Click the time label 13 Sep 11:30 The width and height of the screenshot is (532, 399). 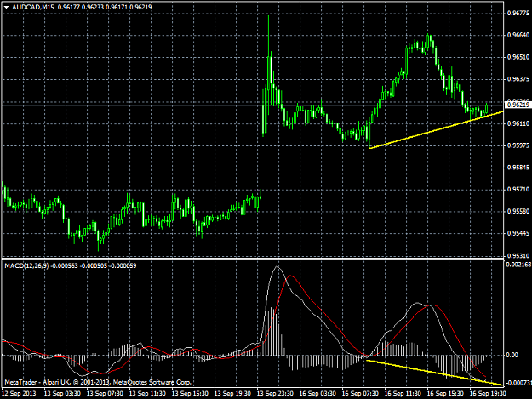tap(147, 394)
